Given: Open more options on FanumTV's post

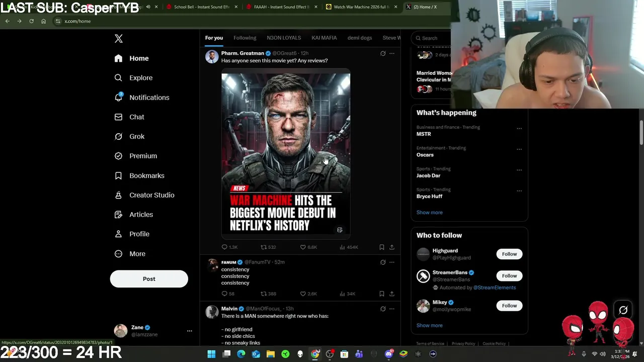Looking at the screenshot, I should tap(392, 262).
